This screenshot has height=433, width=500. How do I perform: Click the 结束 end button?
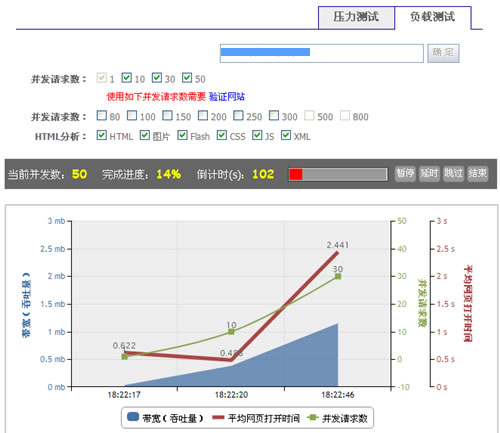pyautogui.click(x=478, y=174)
